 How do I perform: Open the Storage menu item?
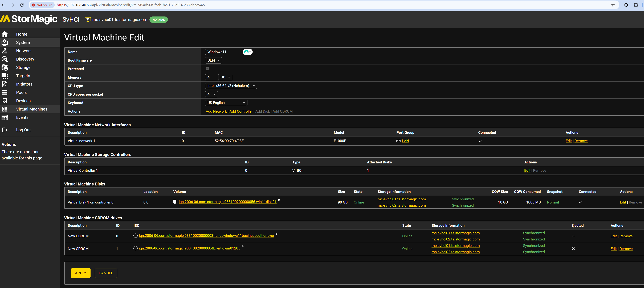23,67
